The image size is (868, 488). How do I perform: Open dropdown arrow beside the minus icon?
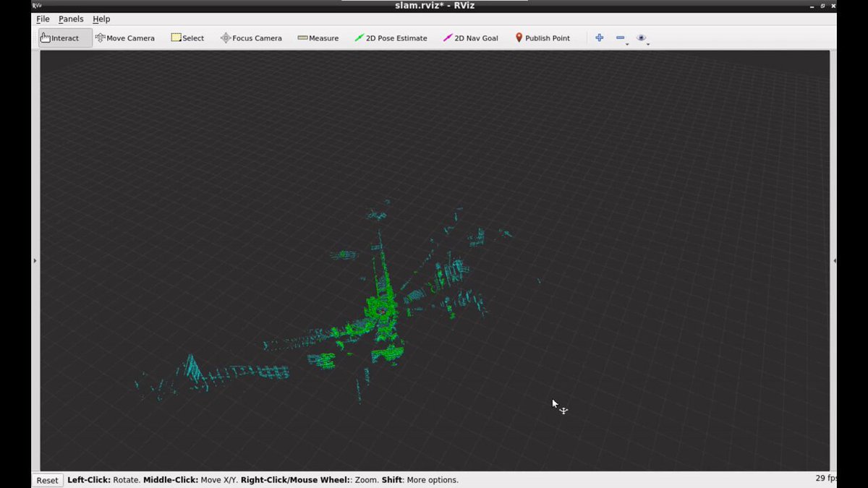(x=627, y=44)
